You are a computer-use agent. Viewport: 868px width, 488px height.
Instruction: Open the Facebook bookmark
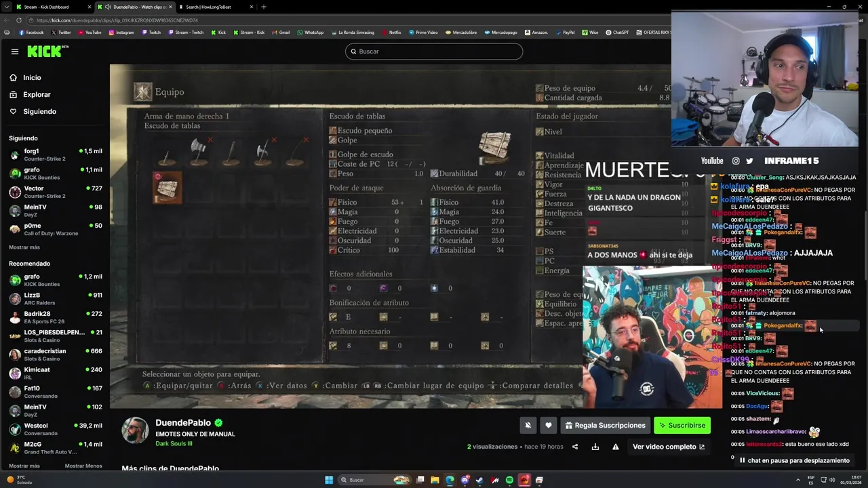[x=31, y=33]
